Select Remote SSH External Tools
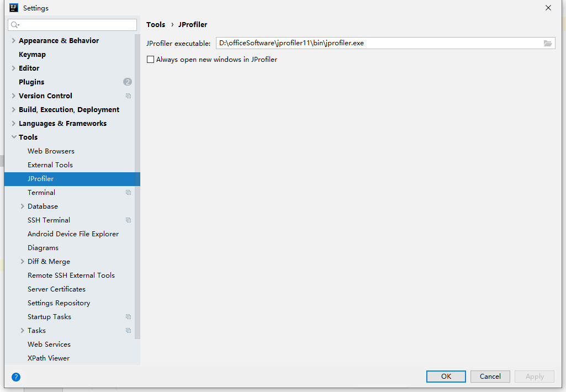 pos(71,276)
